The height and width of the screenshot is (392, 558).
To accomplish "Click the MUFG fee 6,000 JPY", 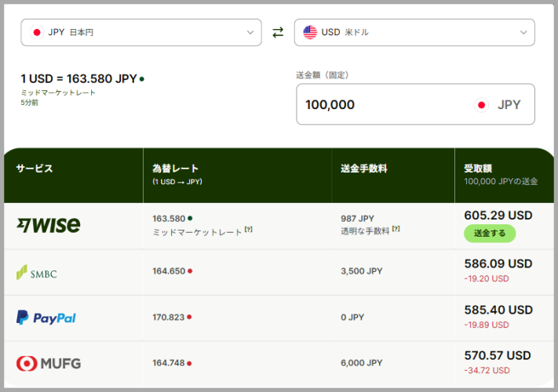I will [x=362, y=363].
